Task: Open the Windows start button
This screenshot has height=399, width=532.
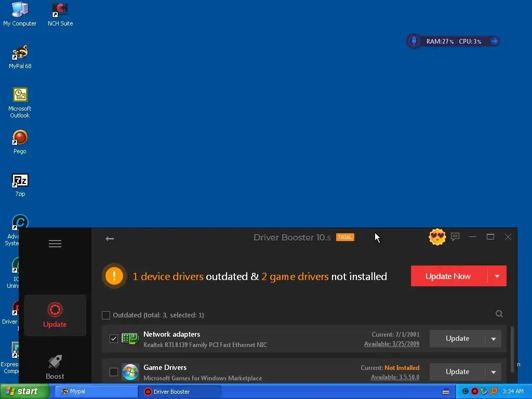Action: tap(24, 392)
